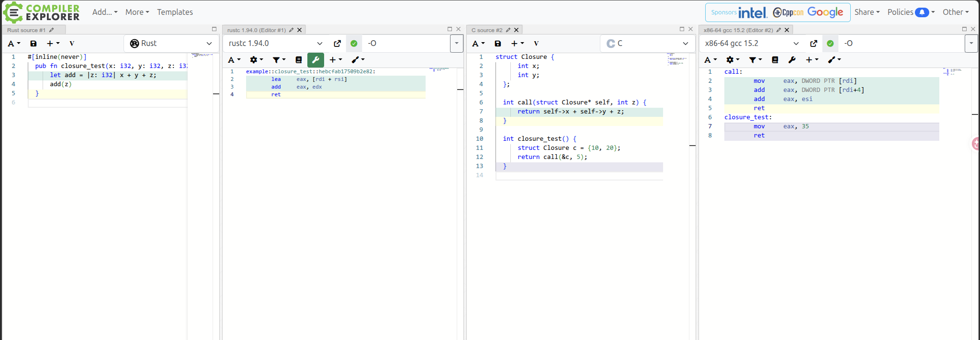Open the Add tool menu in rustc pane
Image resolution: width=980 pixels, height=340 pixels.
[x=358, y=60]
